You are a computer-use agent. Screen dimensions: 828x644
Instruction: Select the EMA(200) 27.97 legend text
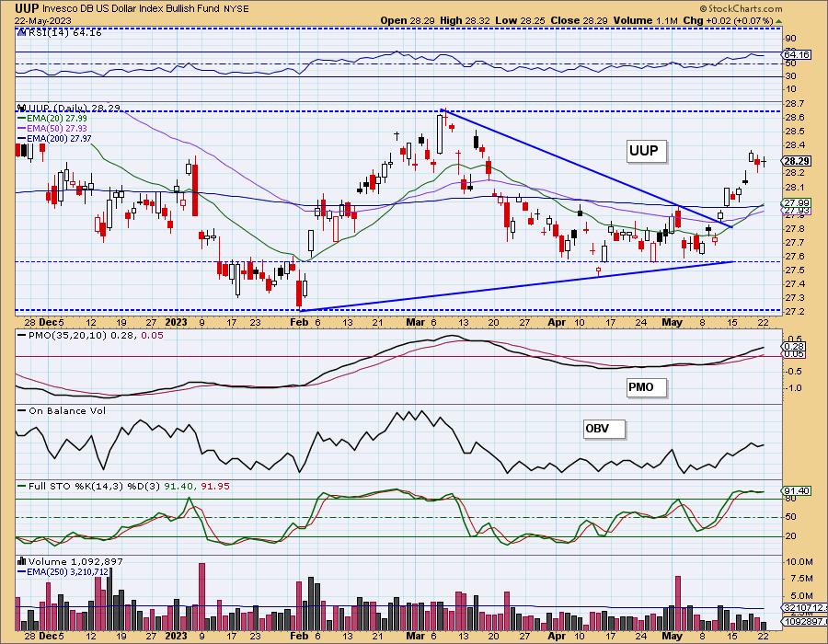[59, 139]
